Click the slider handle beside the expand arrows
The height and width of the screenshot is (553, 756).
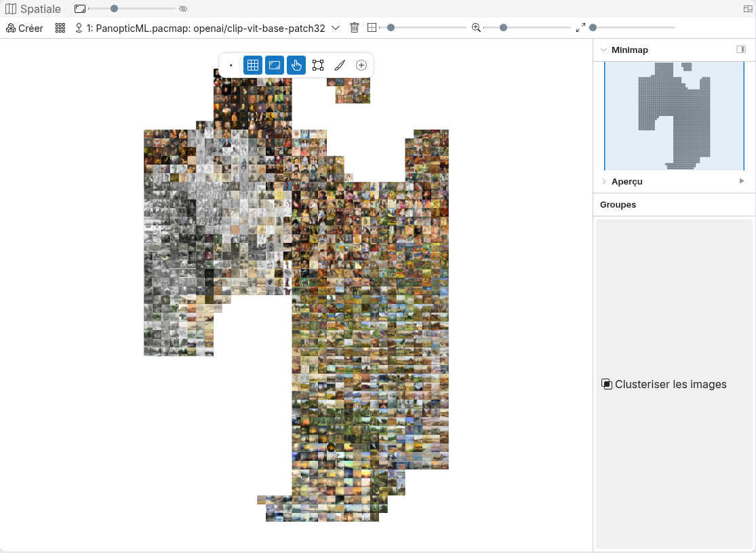593,28
